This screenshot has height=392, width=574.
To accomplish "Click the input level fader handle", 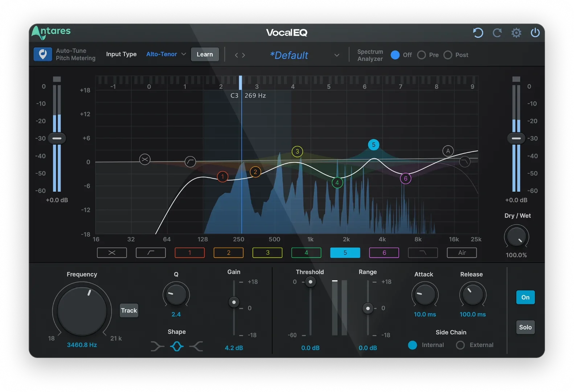I will pos(57,138).
